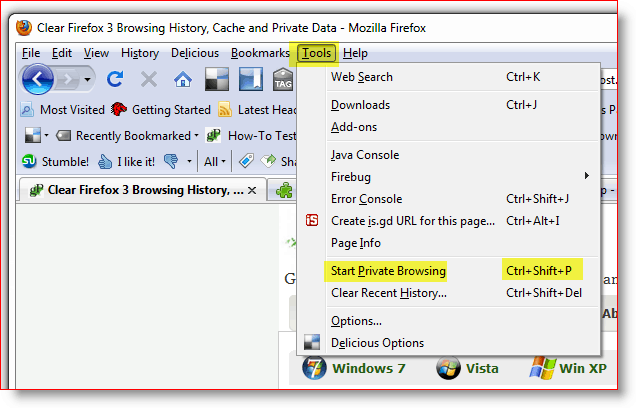The width and height of the screenshot is (636, 408).
Task: Switch to the green puzzle piece tab
Action: 284,191
